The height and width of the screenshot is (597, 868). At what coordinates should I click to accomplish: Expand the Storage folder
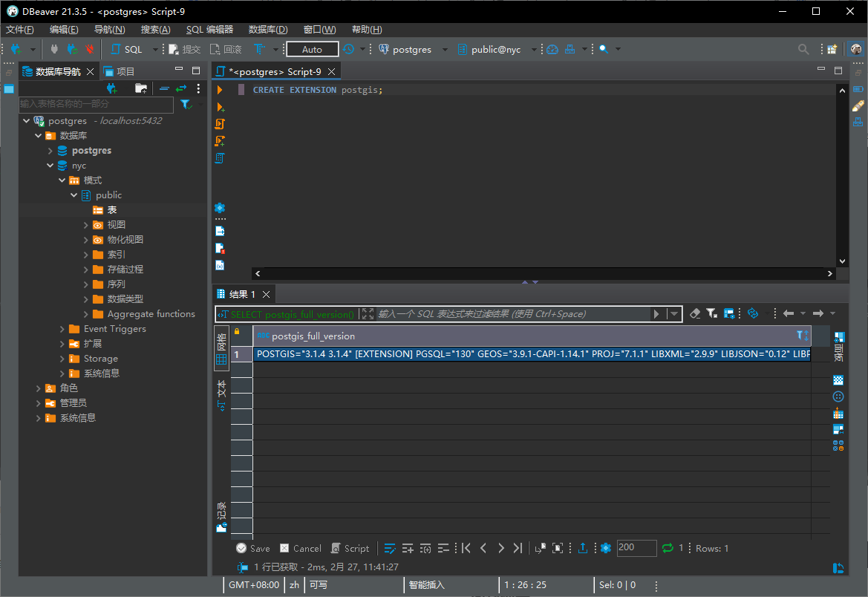62,359
